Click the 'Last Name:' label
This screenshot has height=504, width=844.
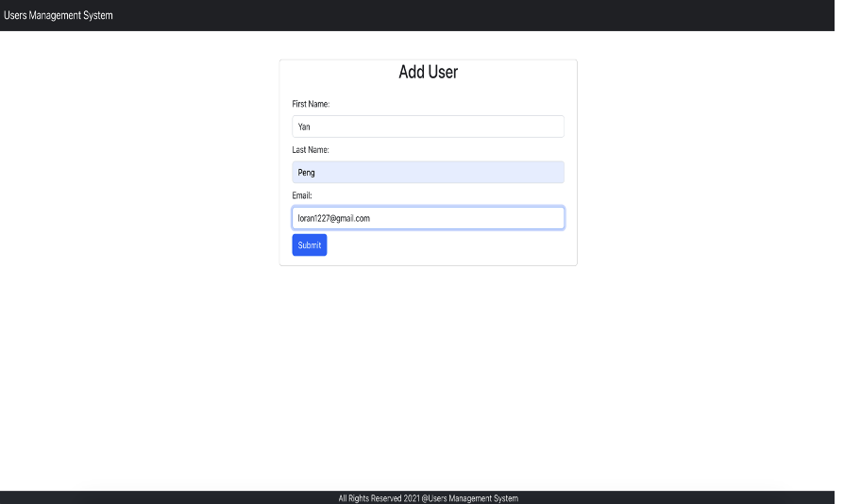click(311, 150)
